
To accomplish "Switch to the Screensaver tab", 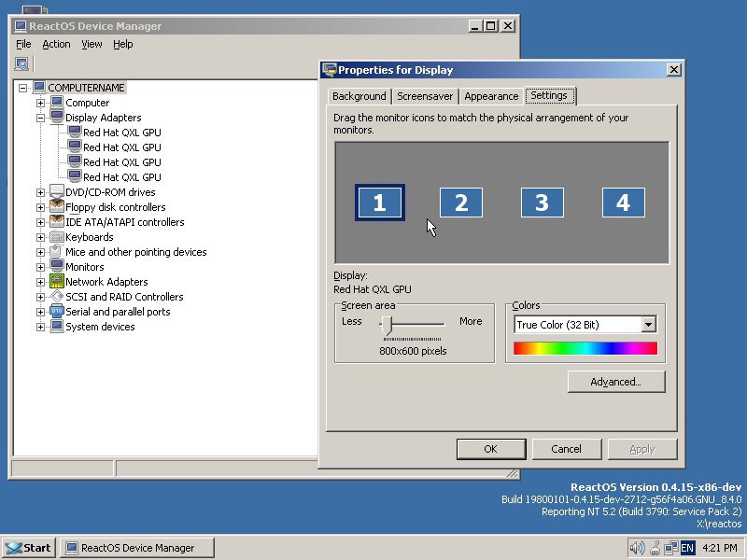I will pos(425,96).
